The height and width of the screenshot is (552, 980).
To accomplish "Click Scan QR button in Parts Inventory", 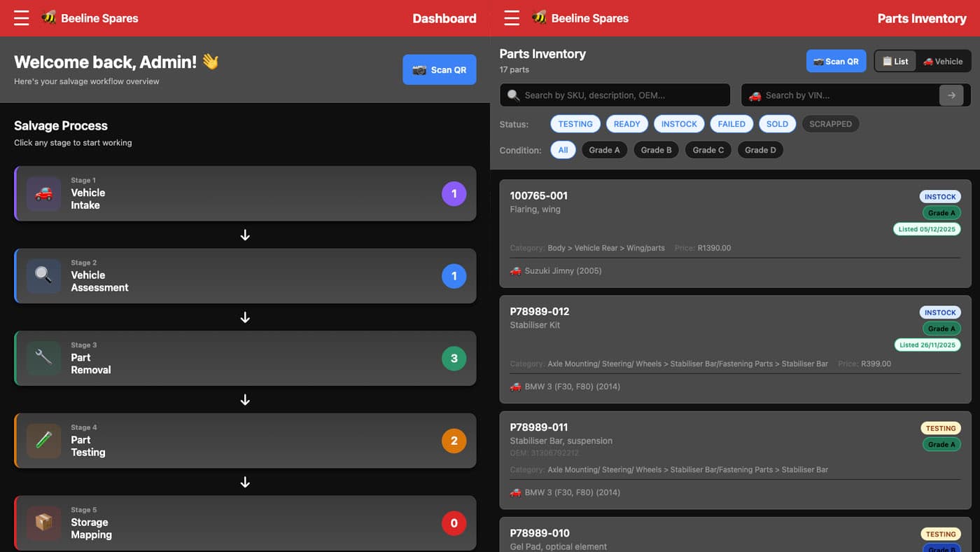I will click(836, 61).
